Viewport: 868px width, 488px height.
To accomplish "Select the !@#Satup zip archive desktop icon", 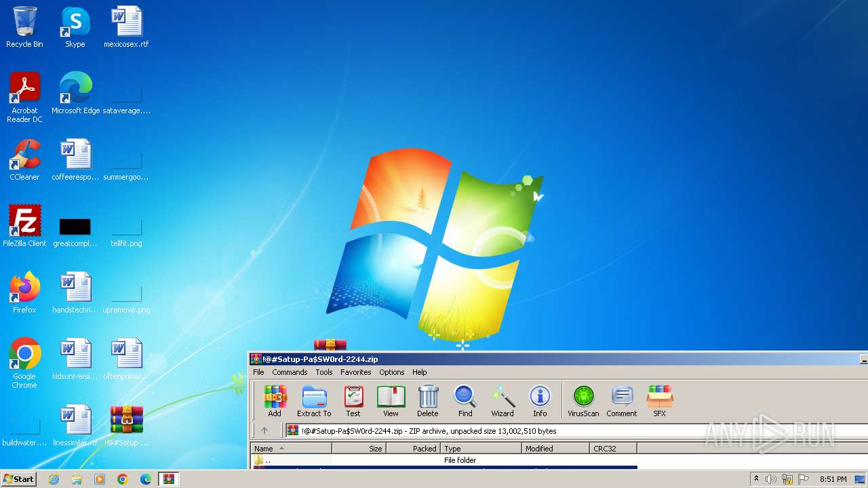I will tap(126, 425).
